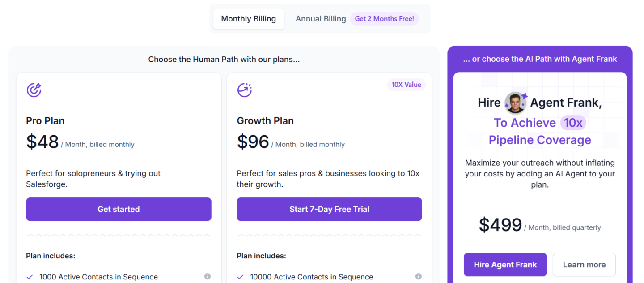Click the Pro Plan target icon

click(x=34, y=90)
